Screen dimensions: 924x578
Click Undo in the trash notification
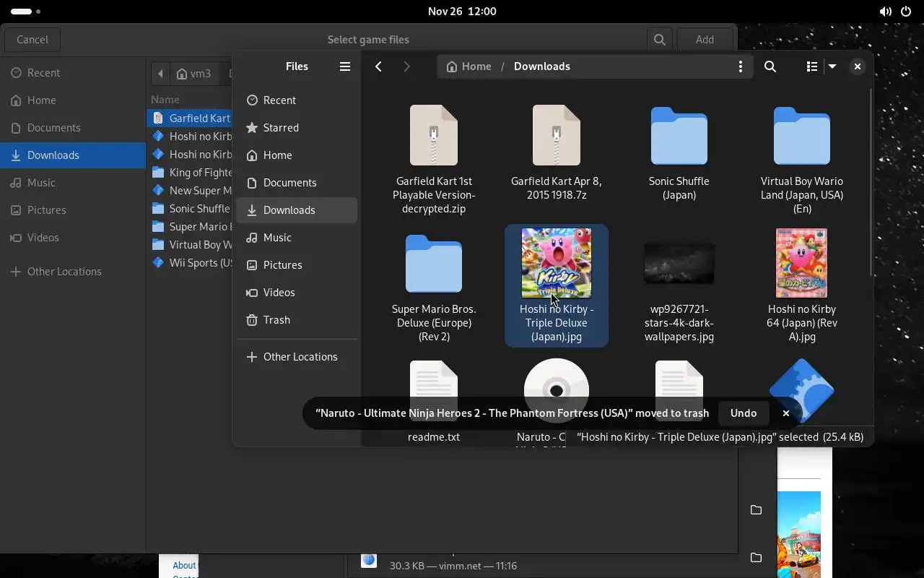pyautogui.click(x=744, y=413)
